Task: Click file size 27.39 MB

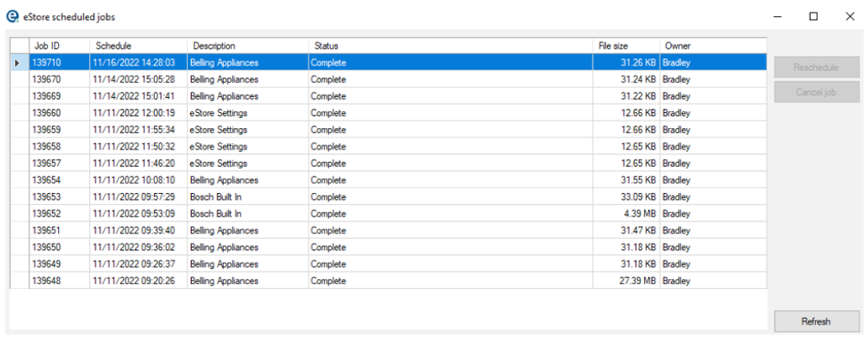Action: pos(626,281)
